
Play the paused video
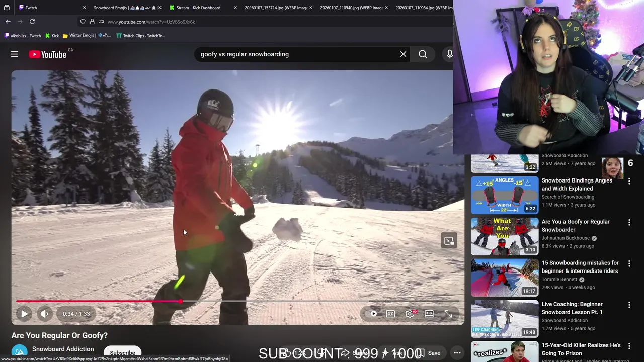point(24,314)
